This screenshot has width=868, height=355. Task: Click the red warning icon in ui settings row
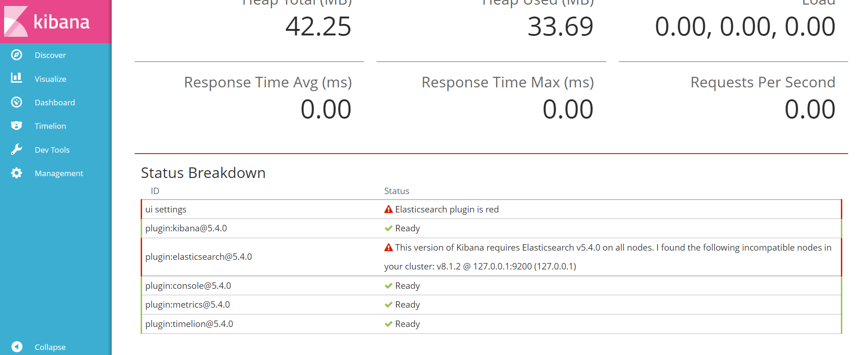pos(388,209)
